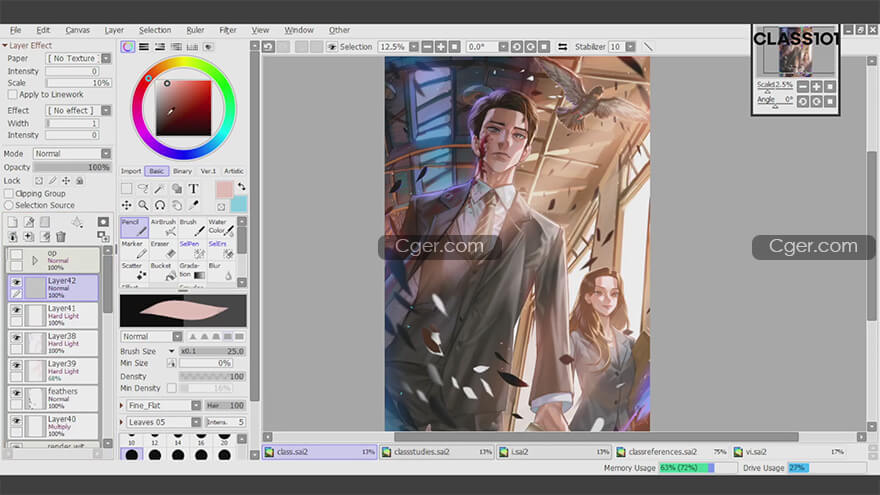Viewport: 880px width, 495px height.
Task: Select the rectangular selection tool
Action: point(126,189)
